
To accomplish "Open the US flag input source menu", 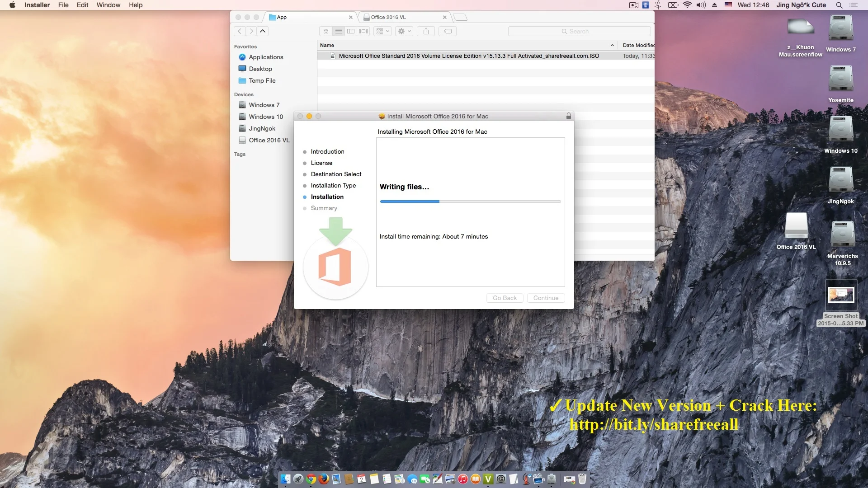I will [728, 5].
